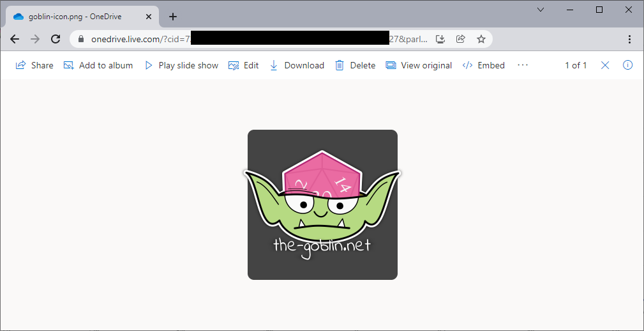This screenshot has width=644, height=331.
Task: Click the goblin image preview
Action: pyautogui.click(x=322, y=204)
